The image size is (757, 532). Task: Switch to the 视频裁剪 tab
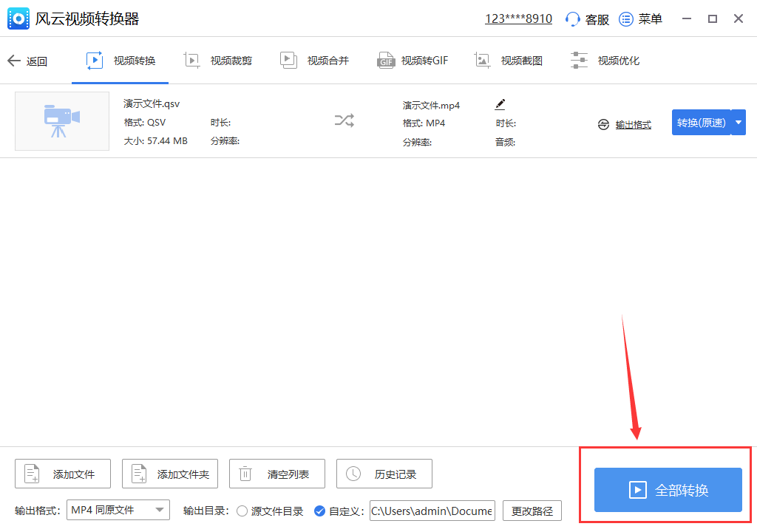coord(218,61)
